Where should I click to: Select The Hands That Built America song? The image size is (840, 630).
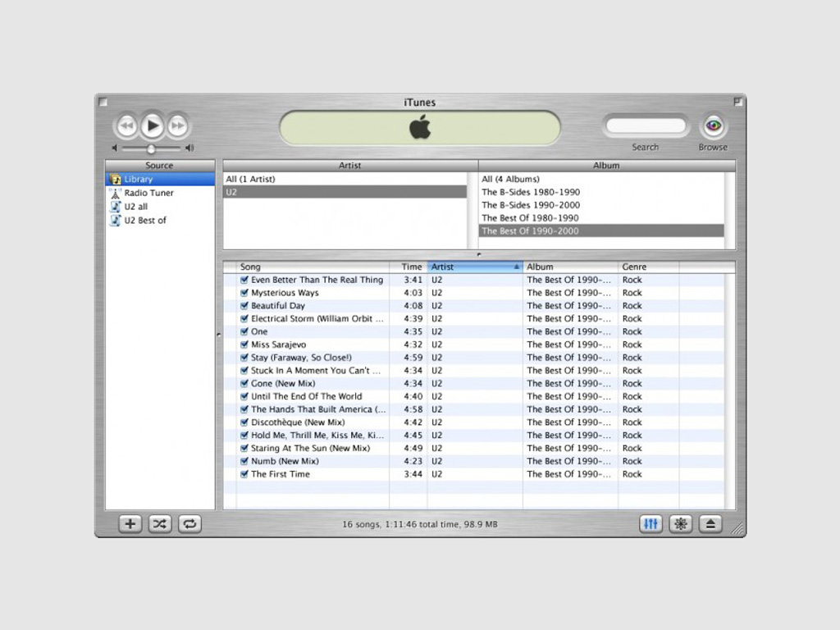pos(318,409)
